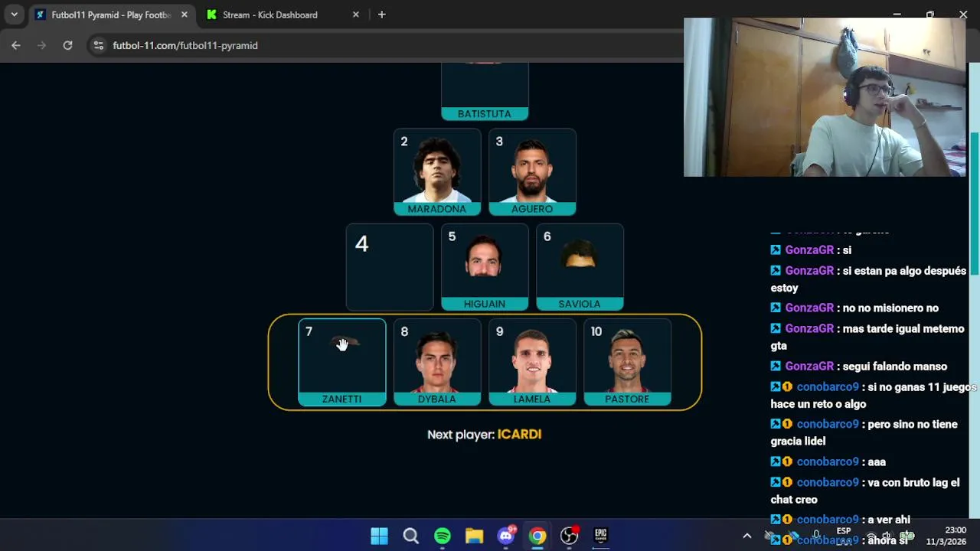
Task: Reload the futbol-11 page
Action: click(67, 45)
